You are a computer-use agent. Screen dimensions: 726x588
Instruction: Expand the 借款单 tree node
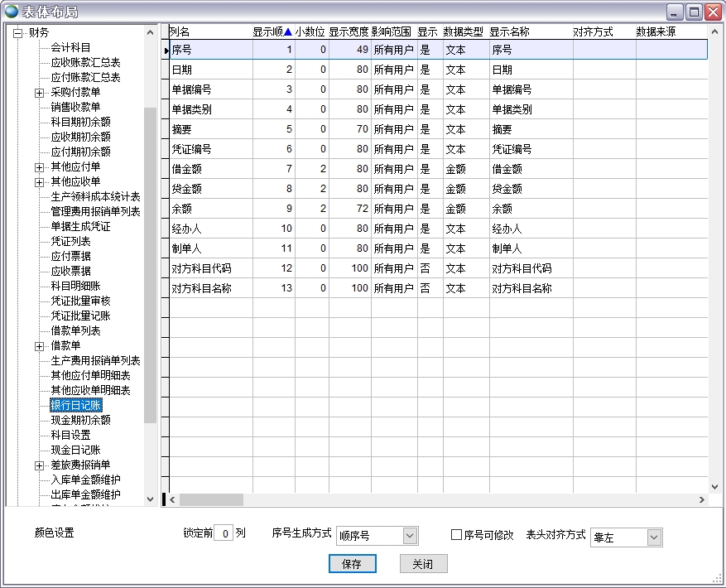[39, 346]
